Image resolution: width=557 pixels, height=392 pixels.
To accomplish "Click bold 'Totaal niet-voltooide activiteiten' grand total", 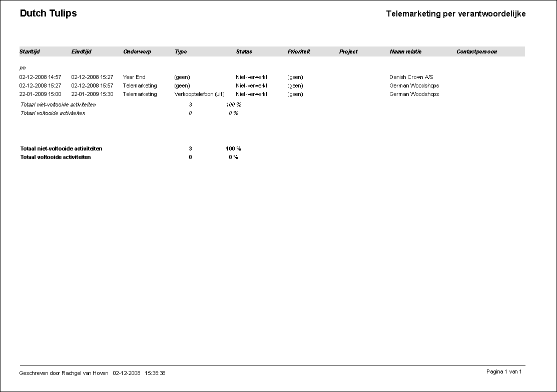I will [x=61, y=148].
